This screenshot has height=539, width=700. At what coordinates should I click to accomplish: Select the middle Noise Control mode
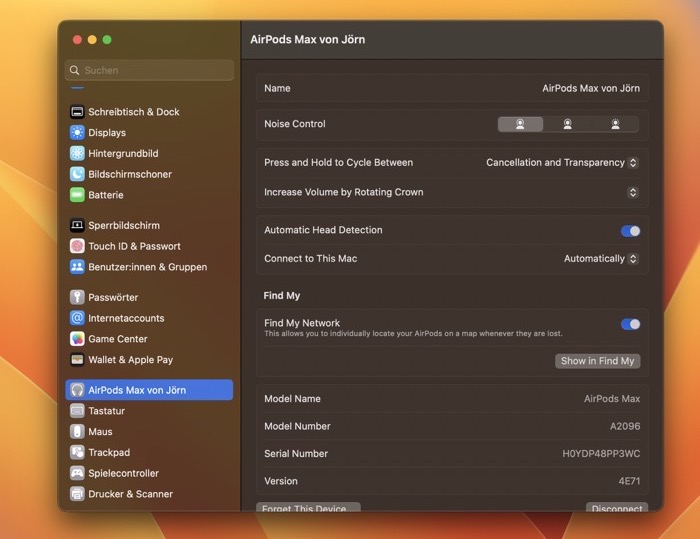click(x=567, y=124)
